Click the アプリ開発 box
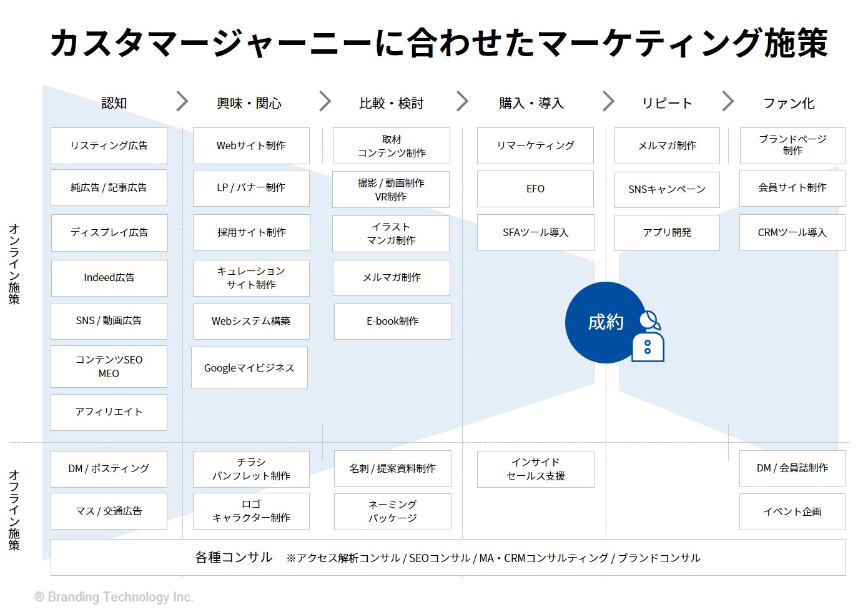 tap(667, 233)
